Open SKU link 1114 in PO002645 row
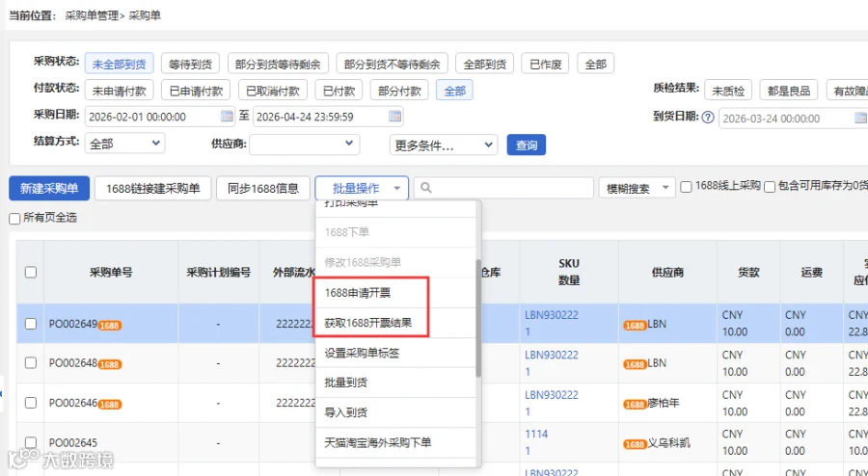This screenshot has height=476, width=868. [536, 434]
